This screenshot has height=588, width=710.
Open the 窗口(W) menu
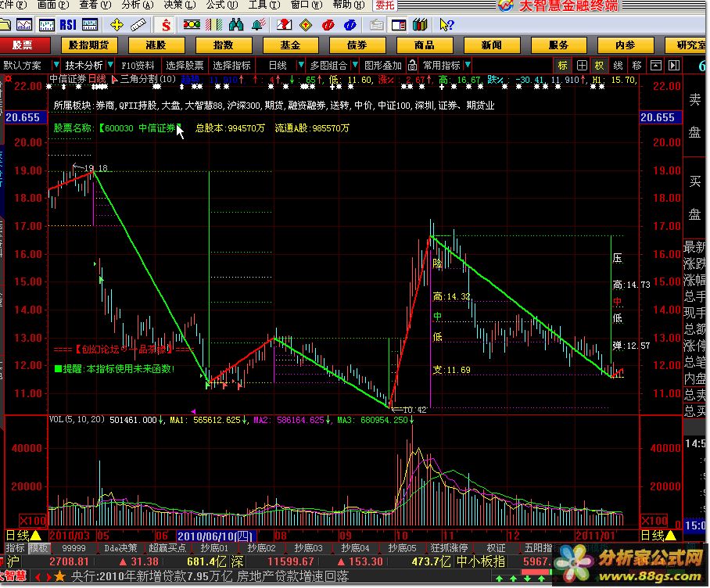307,5
